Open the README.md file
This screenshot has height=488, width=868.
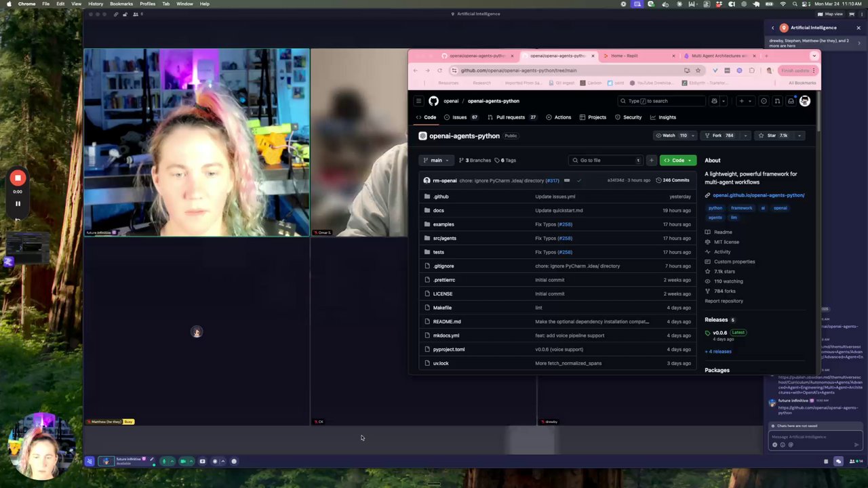[447, 321]
